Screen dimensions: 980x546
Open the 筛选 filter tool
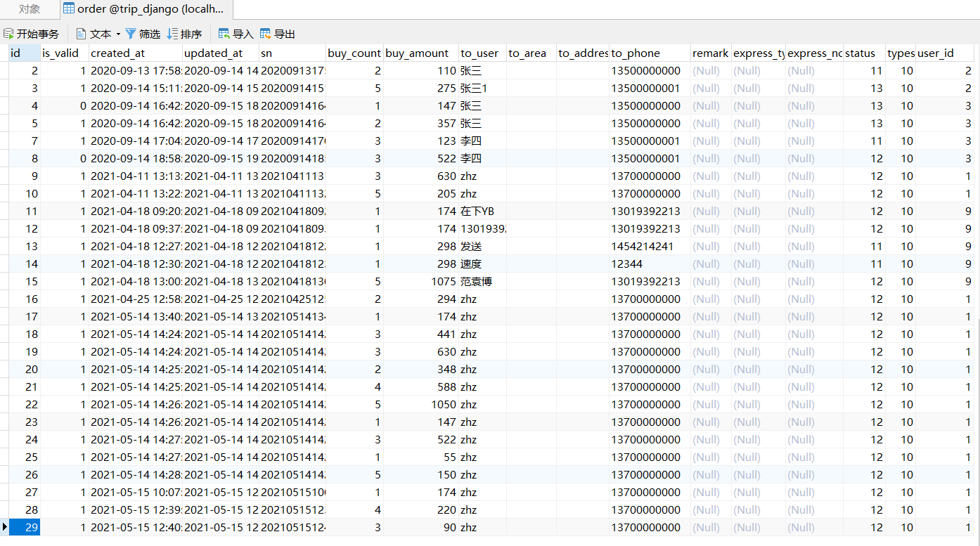point(143,34)
